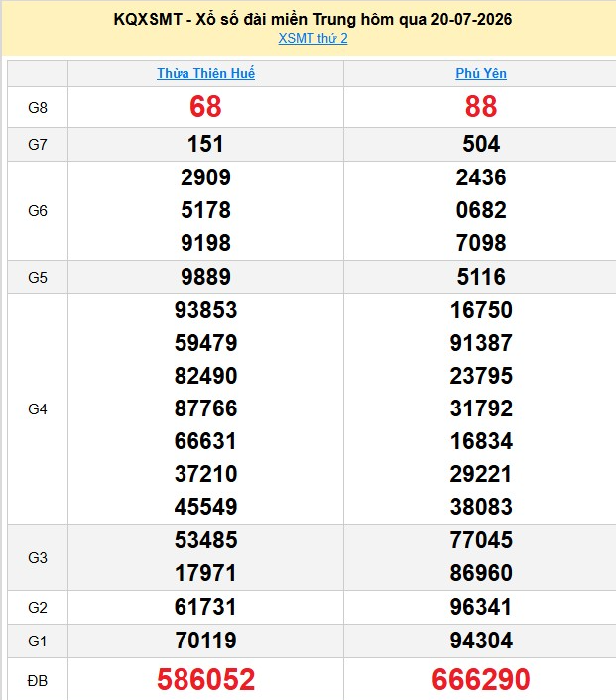This screenshot has width=616, height=700.
Task: Click the page title header text
Action: [312, 19]
